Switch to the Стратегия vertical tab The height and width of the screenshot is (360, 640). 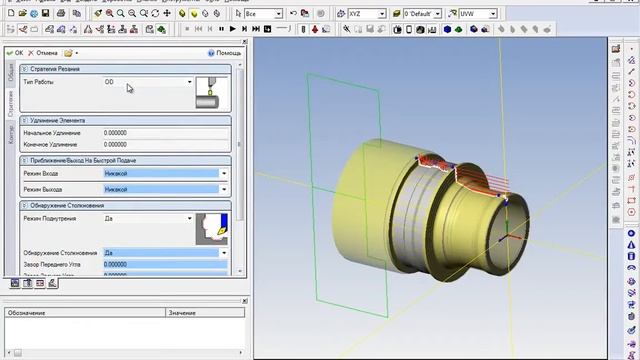pos(11,103)
